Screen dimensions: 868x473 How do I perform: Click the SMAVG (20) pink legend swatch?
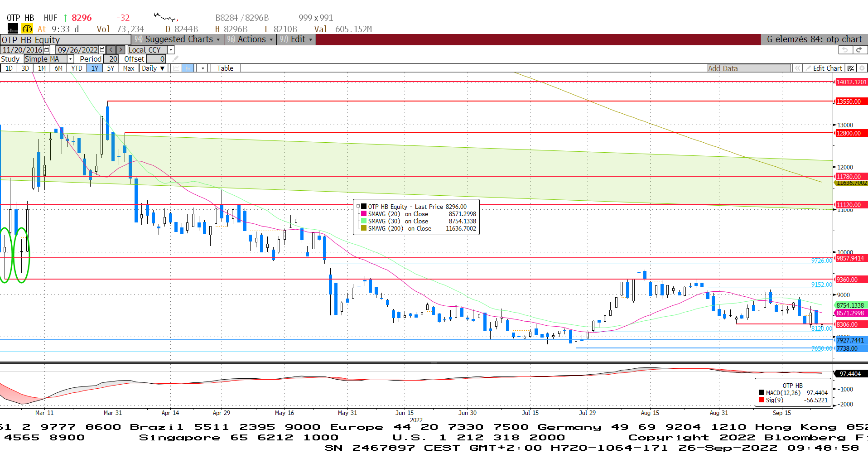point(363,214)
